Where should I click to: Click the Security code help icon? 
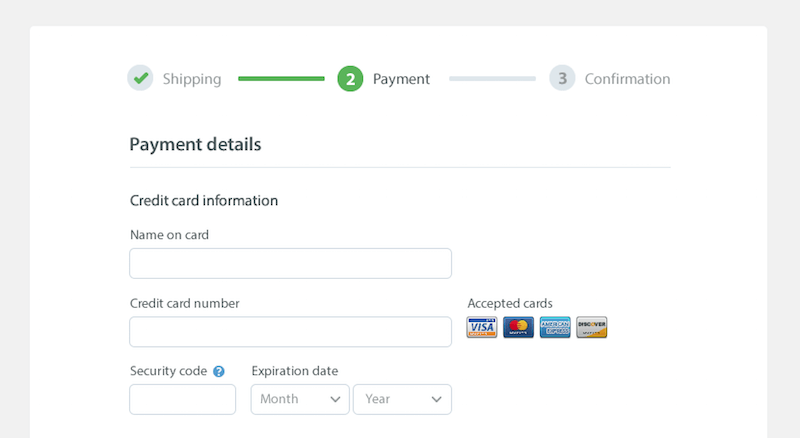tap(219, 371)
